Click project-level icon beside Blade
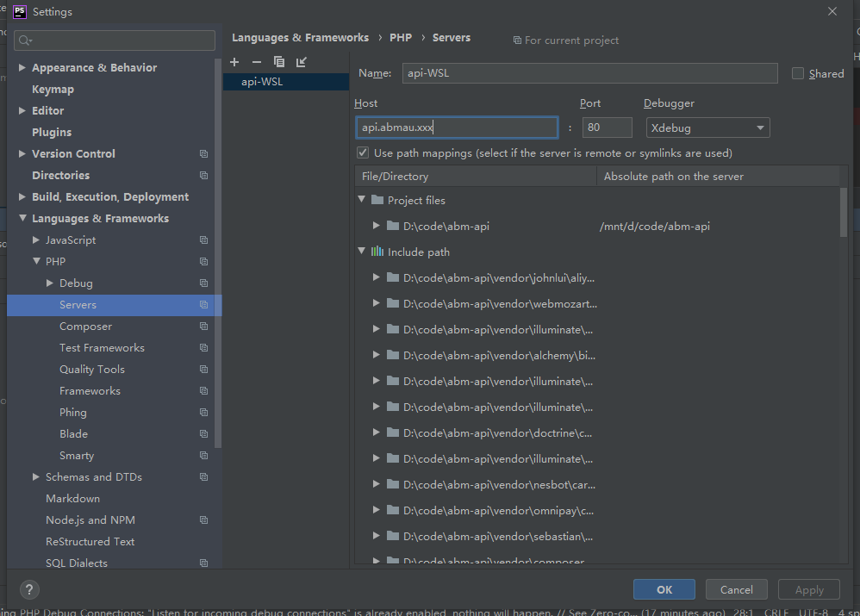Screen dimensions: 860x616 point(203,434)
